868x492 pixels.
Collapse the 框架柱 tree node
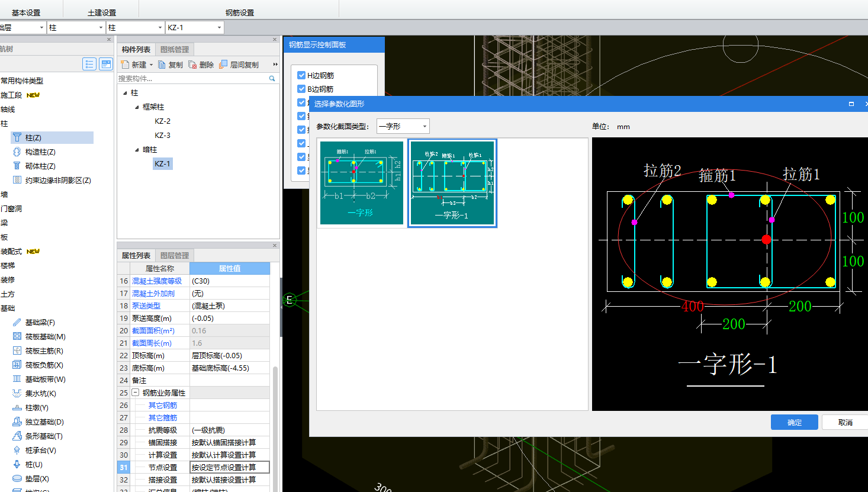[137, 107]
